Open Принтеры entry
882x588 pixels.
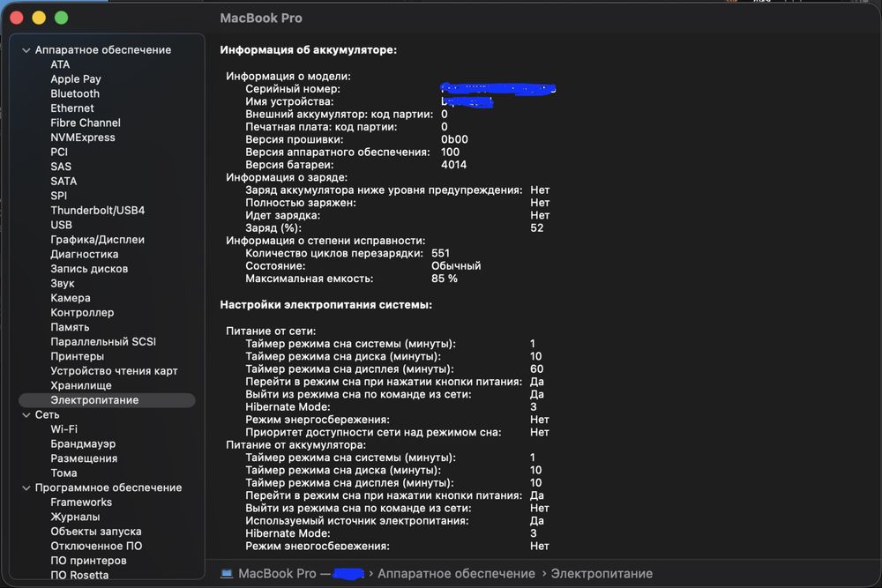77,357
